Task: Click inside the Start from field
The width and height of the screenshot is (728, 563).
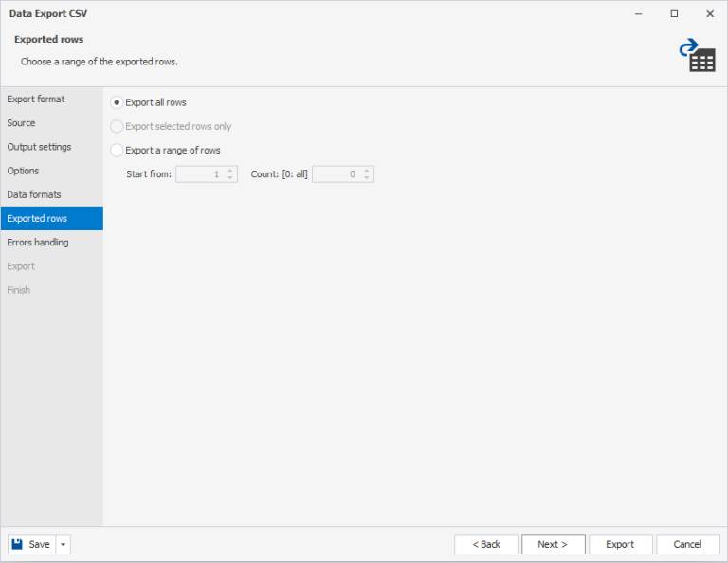Action: pos(199,174)
